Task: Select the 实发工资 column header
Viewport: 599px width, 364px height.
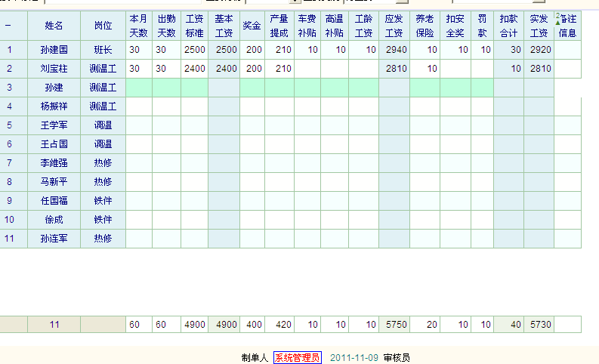Action: pyautogui.click(x=538, y=26)
